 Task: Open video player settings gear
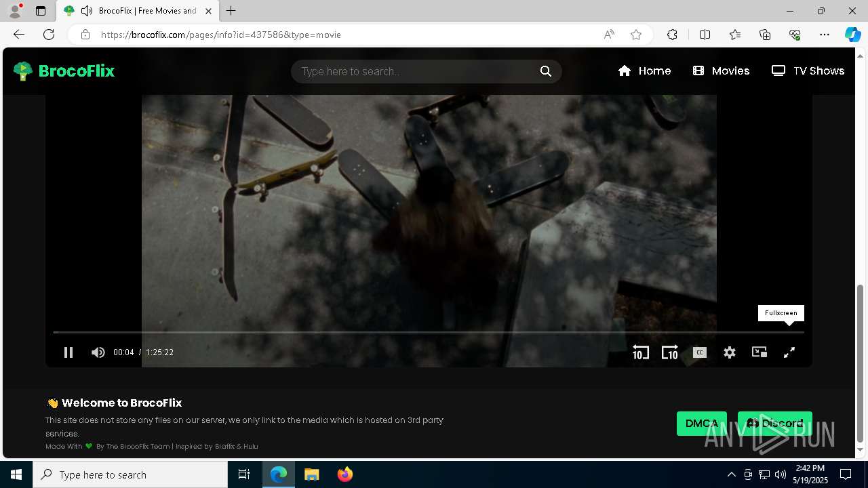pyautogui.click(x=730, y=352)
